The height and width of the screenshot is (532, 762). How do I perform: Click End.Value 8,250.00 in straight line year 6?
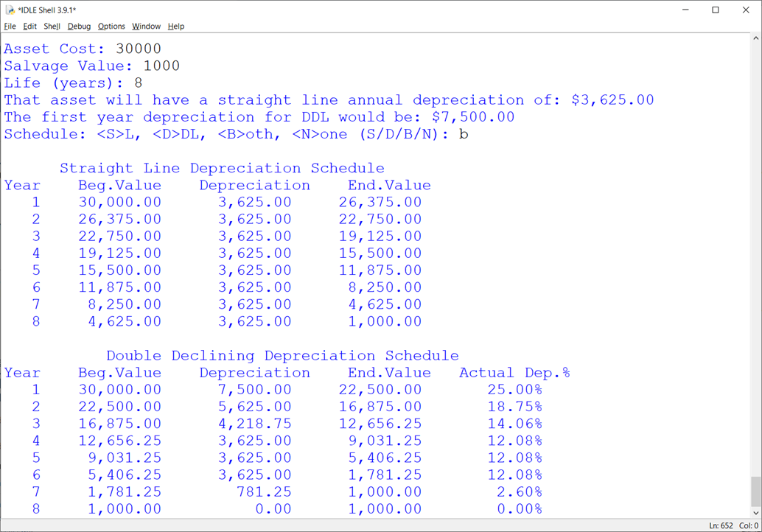(x=385, y=287)
